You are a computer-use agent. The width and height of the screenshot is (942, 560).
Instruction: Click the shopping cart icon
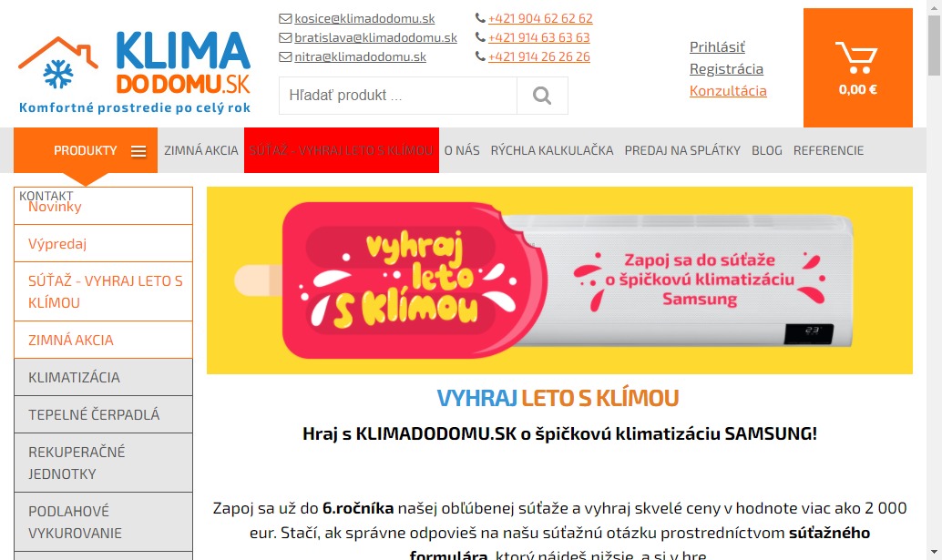[x=856, y=57]
